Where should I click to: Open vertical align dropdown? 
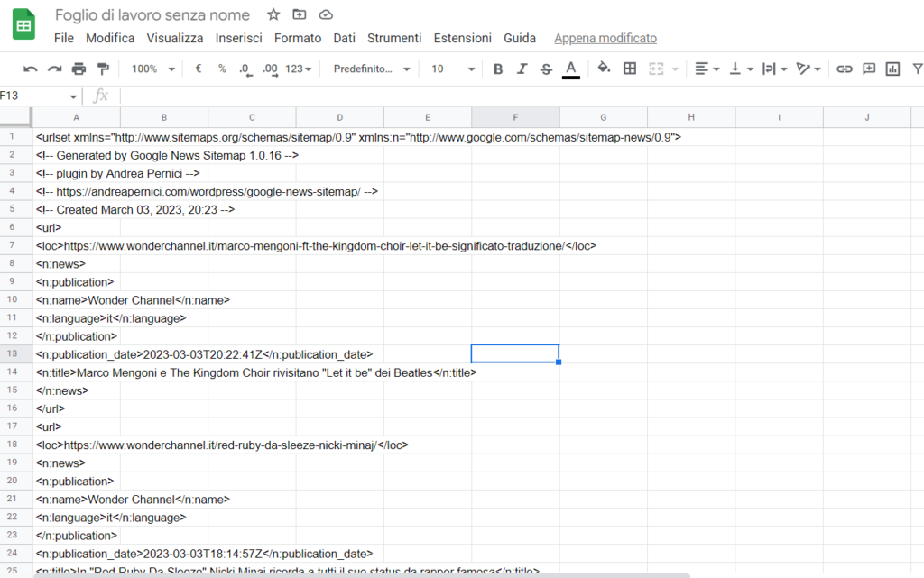(742, 69)
